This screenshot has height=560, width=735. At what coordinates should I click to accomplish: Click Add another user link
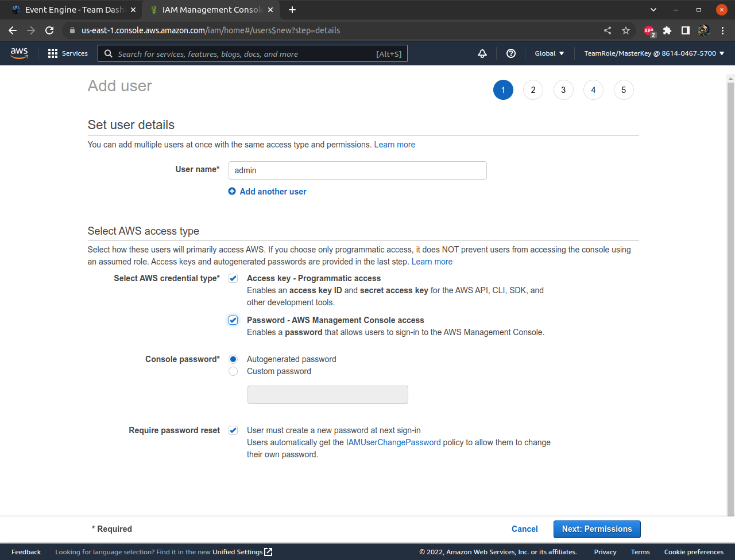(x=273, y=192)
